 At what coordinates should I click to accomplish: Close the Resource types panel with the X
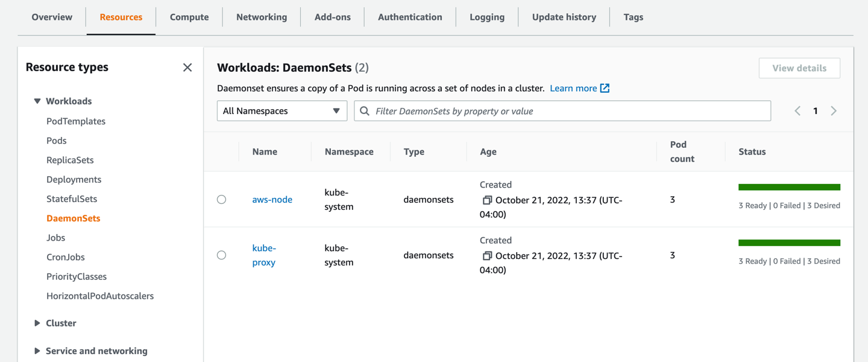coord(187,67)
